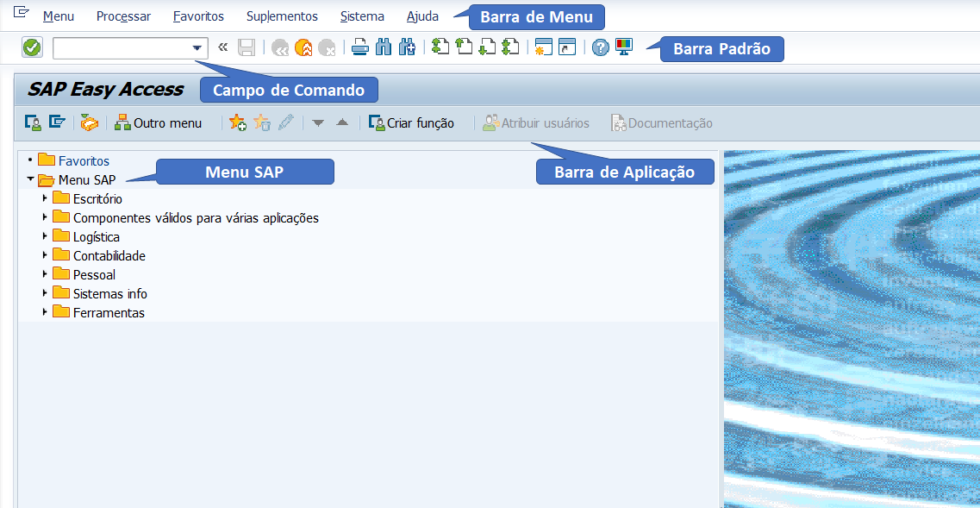Click the SAP menu icon in application bar
980x508 pixels.
[x=58, y=122]
